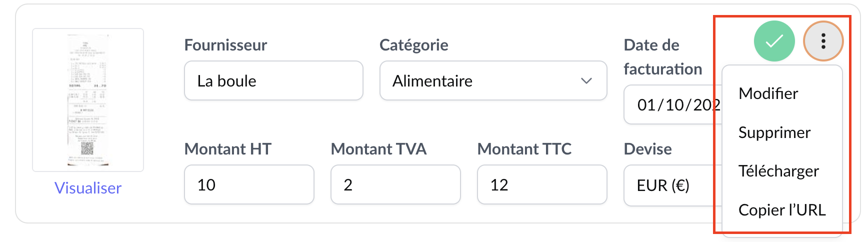Click the chevron arrow in Catégorie field
This screenshot has height=242, width=868.
586,81
